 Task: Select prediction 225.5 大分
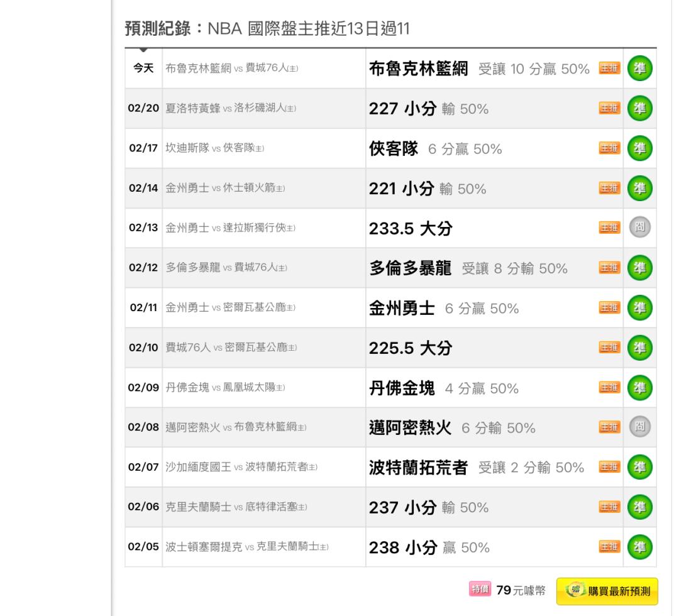[x=411, y=348]
